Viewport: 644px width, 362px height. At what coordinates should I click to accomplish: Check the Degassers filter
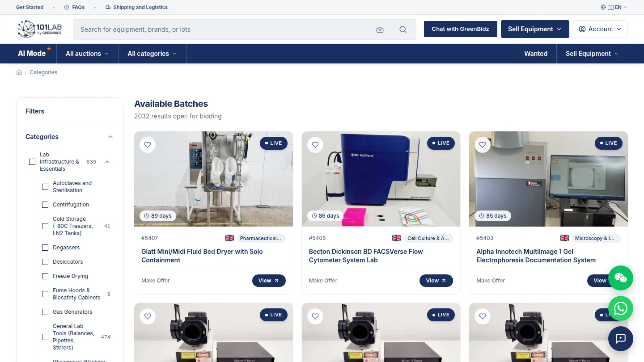(x=45, y=248)
